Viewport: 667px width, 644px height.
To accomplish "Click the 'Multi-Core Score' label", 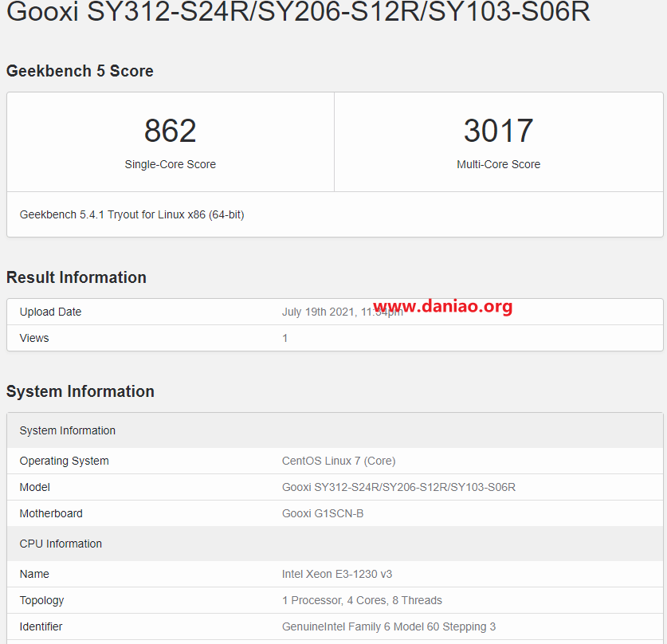I will click(499, 164).
